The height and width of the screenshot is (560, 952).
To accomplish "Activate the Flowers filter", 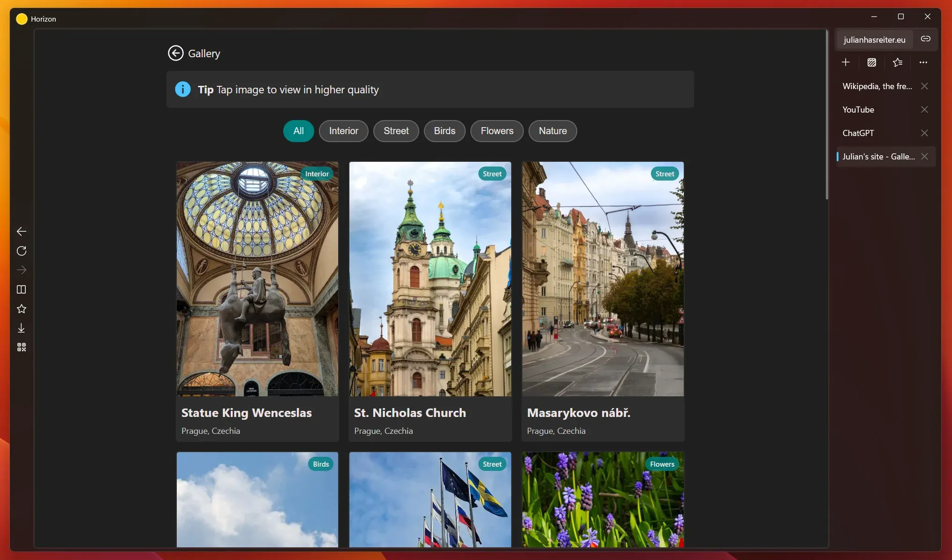I will coord(497,131).
